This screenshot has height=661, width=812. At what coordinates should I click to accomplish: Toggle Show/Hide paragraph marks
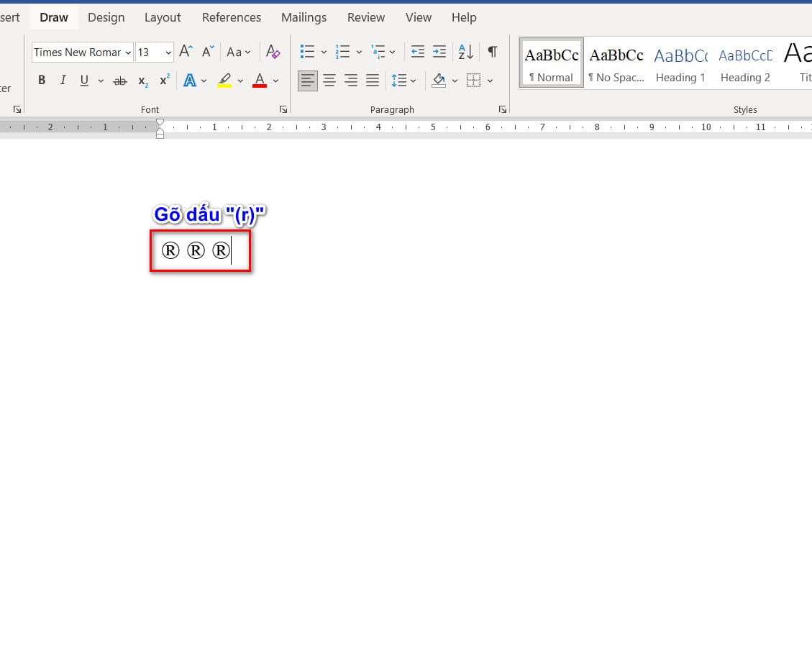click(492, 52)
